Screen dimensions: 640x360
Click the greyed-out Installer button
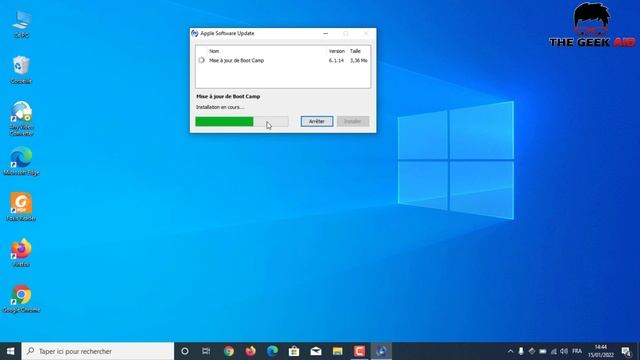353,121
